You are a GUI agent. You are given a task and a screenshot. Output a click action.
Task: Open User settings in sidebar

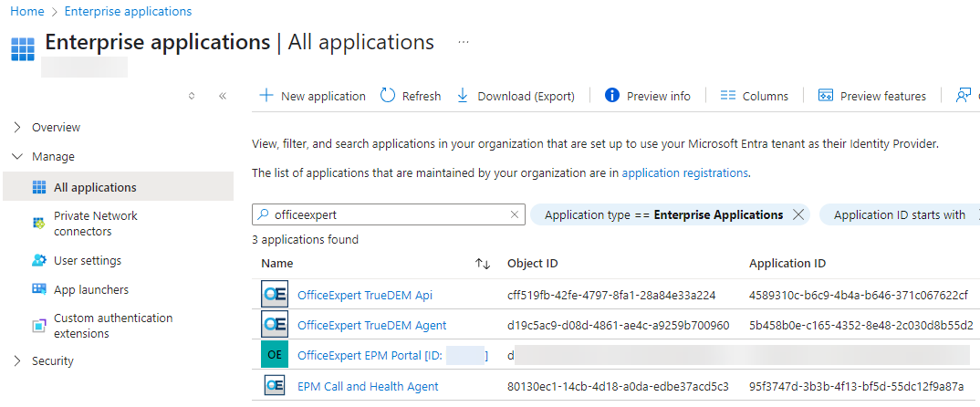pos(87,260)
